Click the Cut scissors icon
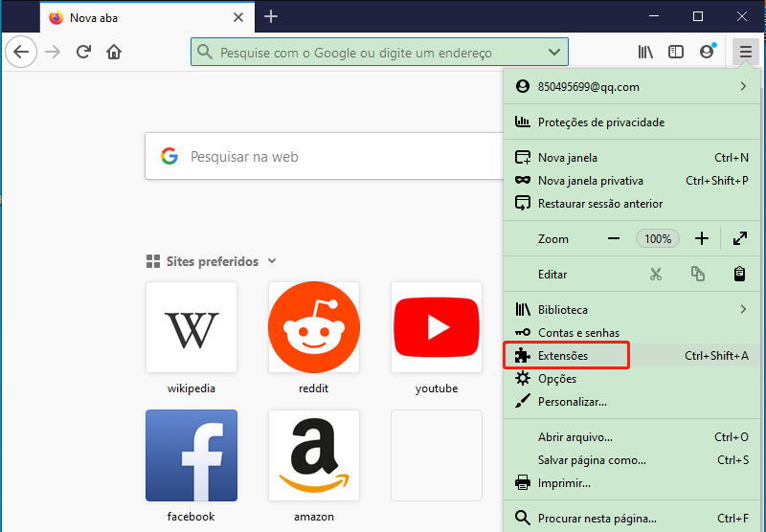Viewport: 766px width, 532px height. point(656,275)
